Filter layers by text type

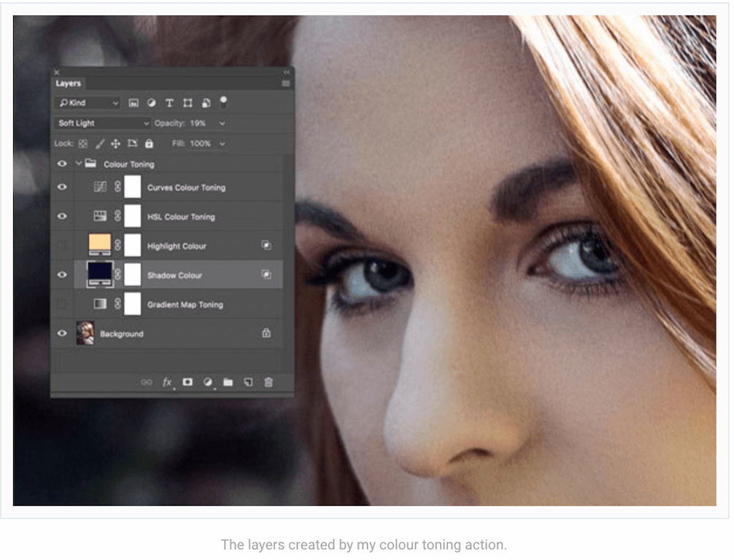point(169,103)
